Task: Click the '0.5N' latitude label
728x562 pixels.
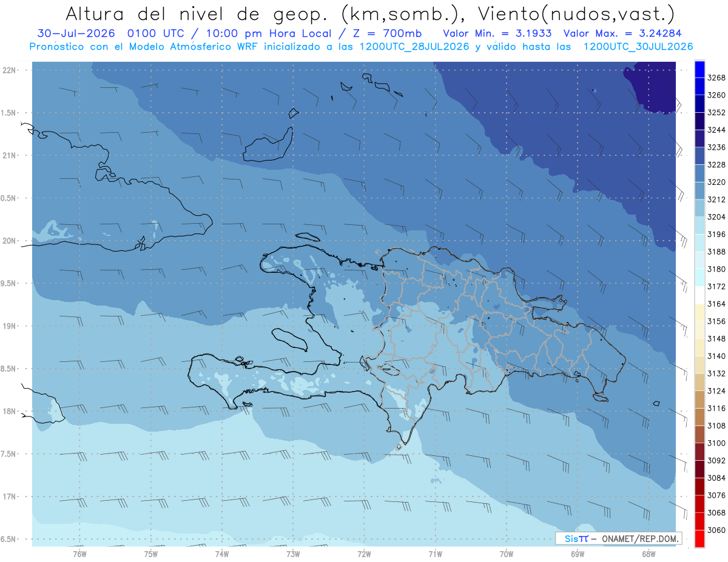Action: 9,198
